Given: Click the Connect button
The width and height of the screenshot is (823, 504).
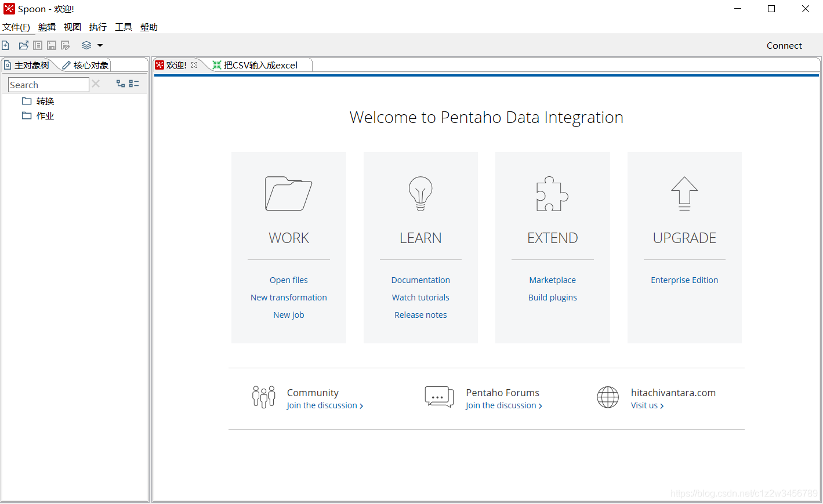Looking at the screenshot, I should 784,45.
